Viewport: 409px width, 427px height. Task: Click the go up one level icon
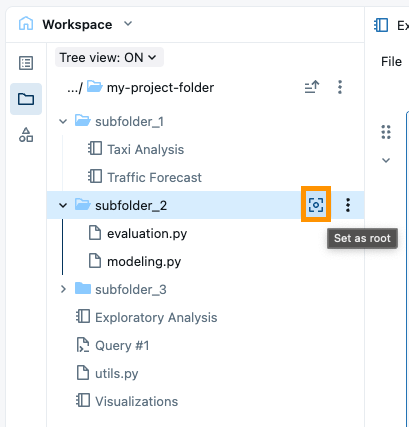click(x=312, y=87)
